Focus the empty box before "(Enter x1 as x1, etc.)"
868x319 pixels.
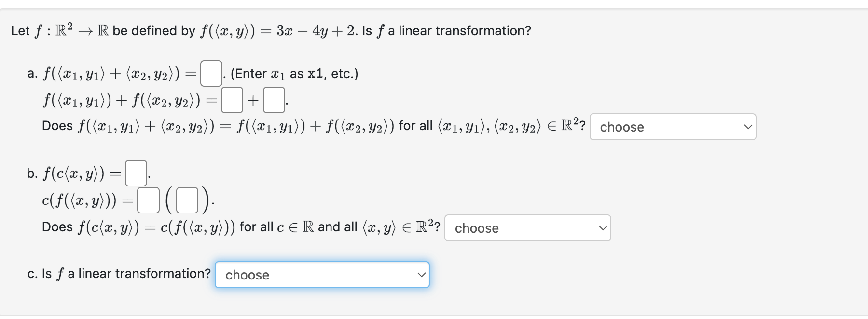click(210, 73)
